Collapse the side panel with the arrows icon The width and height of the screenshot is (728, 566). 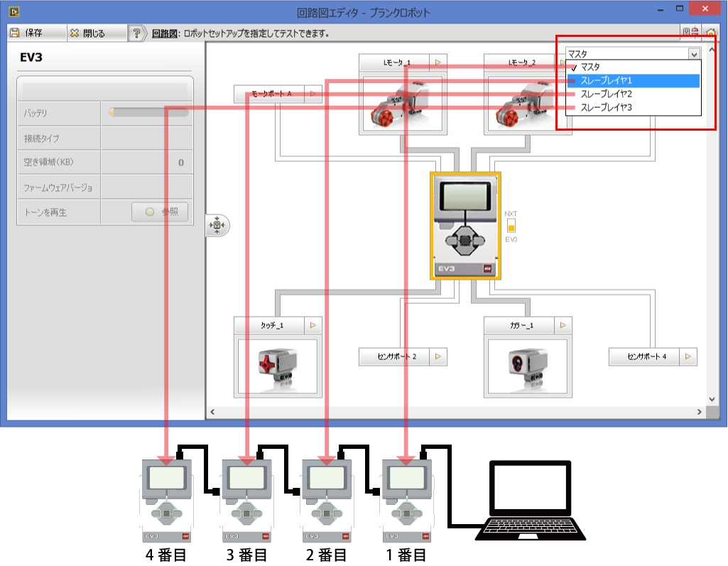217,225
